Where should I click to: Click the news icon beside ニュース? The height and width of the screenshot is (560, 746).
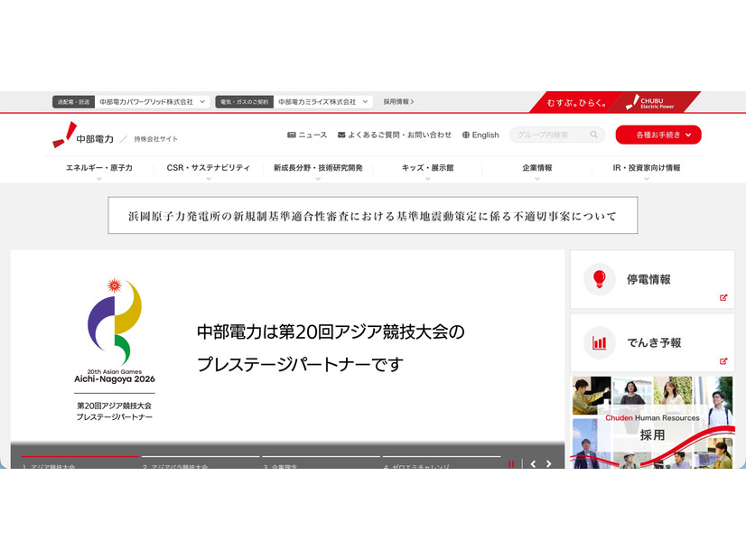click(291, 135)
